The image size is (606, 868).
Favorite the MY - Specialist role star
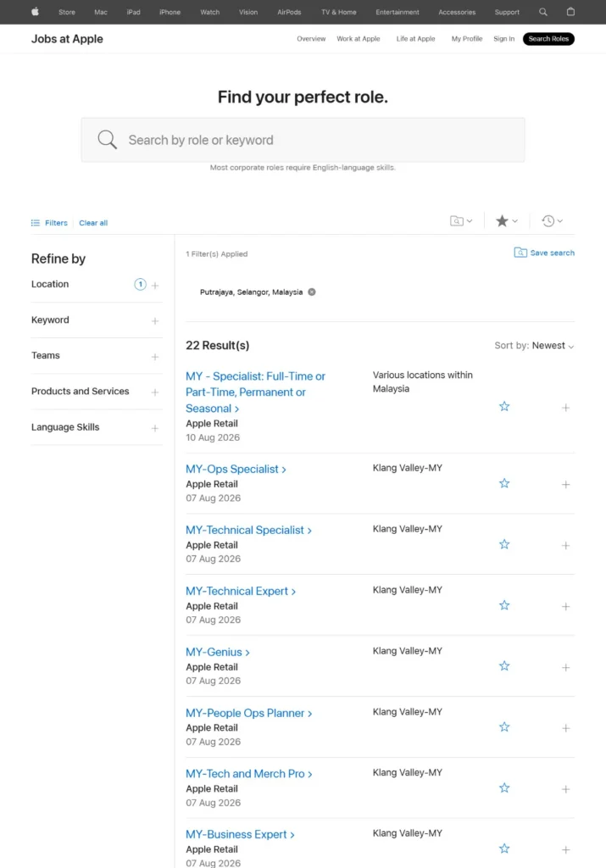(504, 406)
